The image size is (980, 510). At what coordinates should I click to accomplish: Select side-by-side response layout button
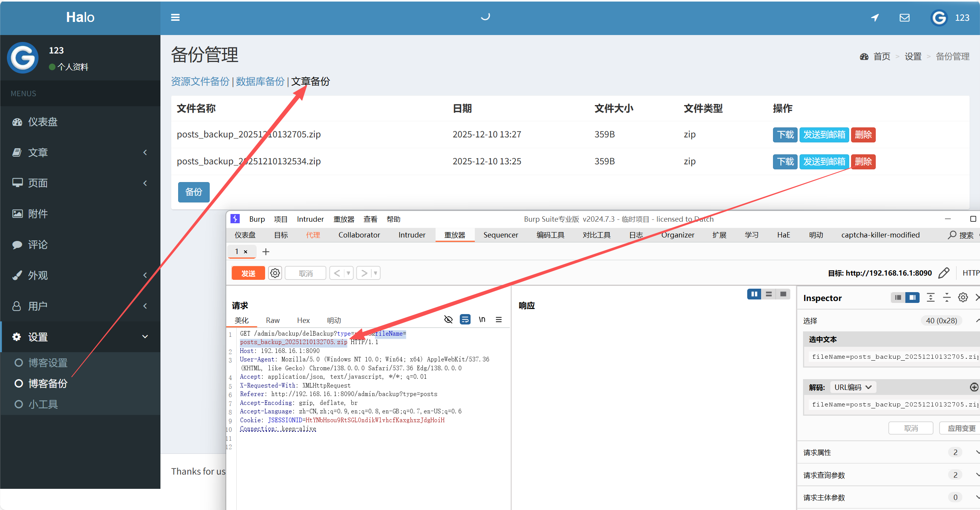pos(754,294)
